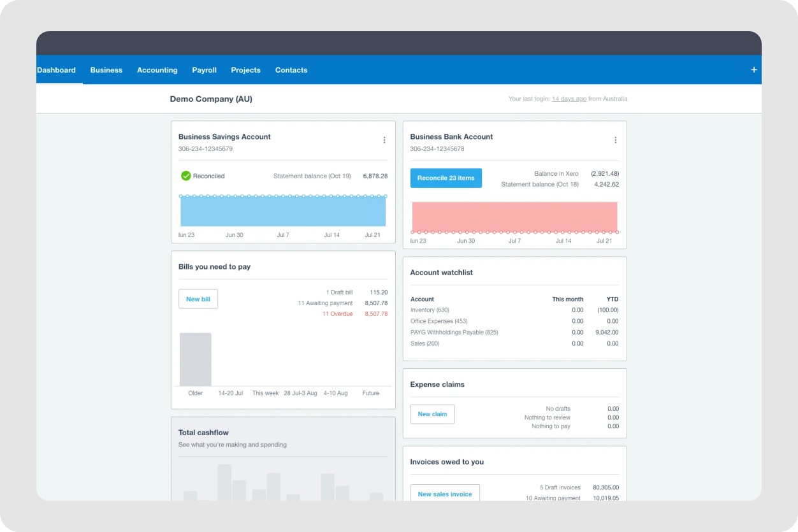Switch to the Contacts tab

click(291, 69)
